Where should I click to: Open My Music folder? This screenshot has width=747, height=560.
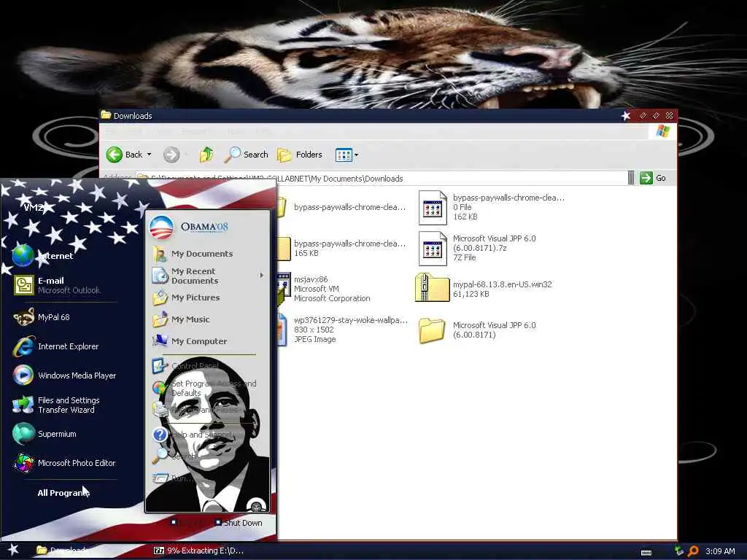(x=181, y=319)
